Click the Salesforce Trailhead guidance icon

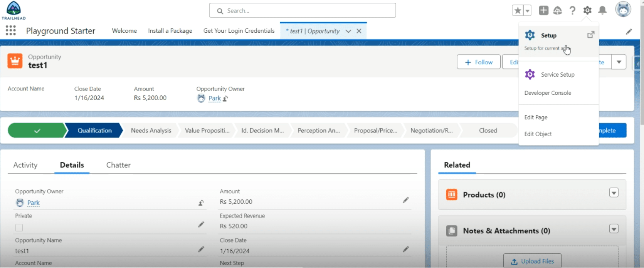558,10
